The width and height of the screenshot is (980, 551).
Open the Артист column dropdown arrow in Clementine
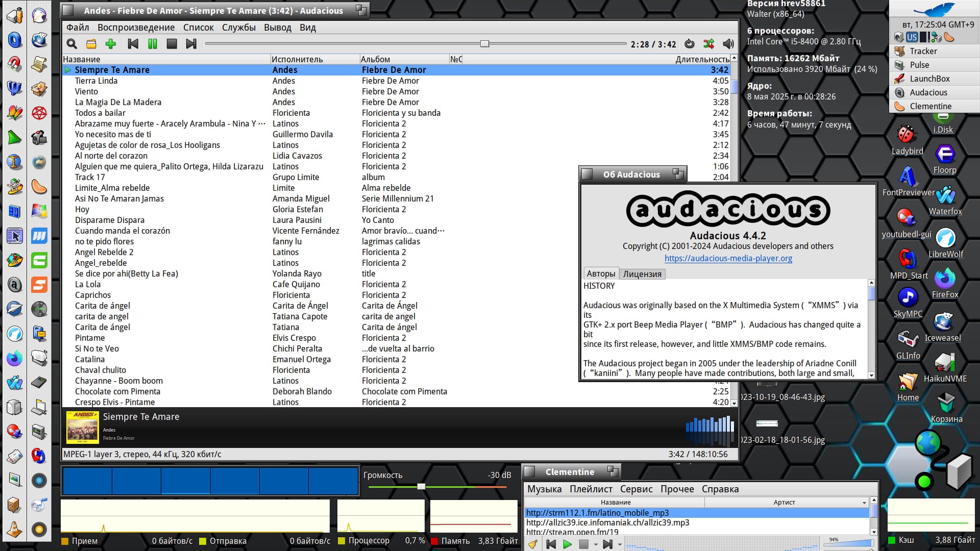click(x=864, y=503)
